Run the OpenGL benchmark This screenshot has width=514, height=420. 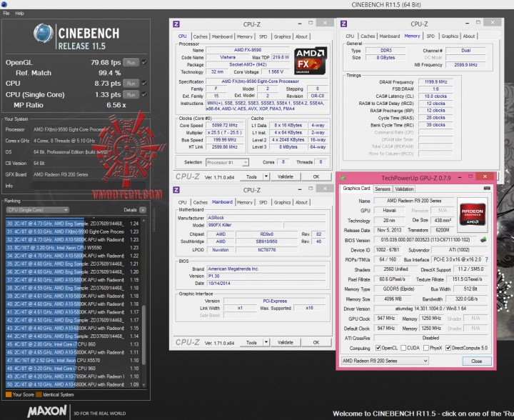click(x=131, y=62)
